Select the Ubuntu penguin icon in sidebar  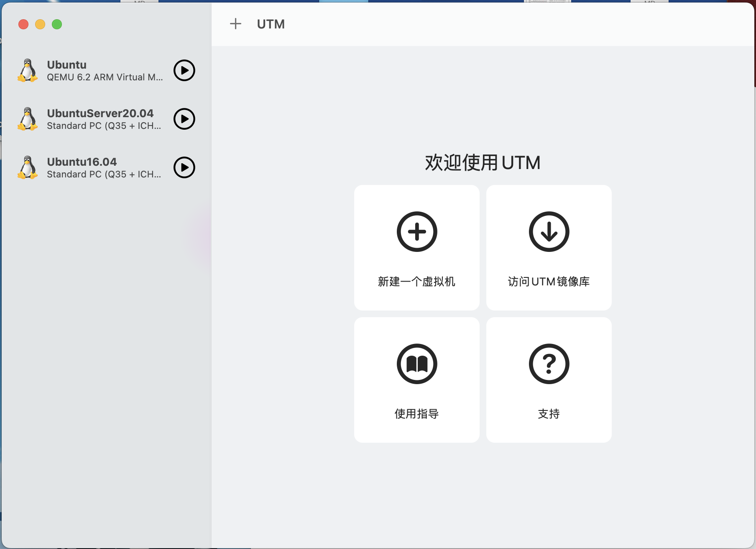click(x=28, y=70)
